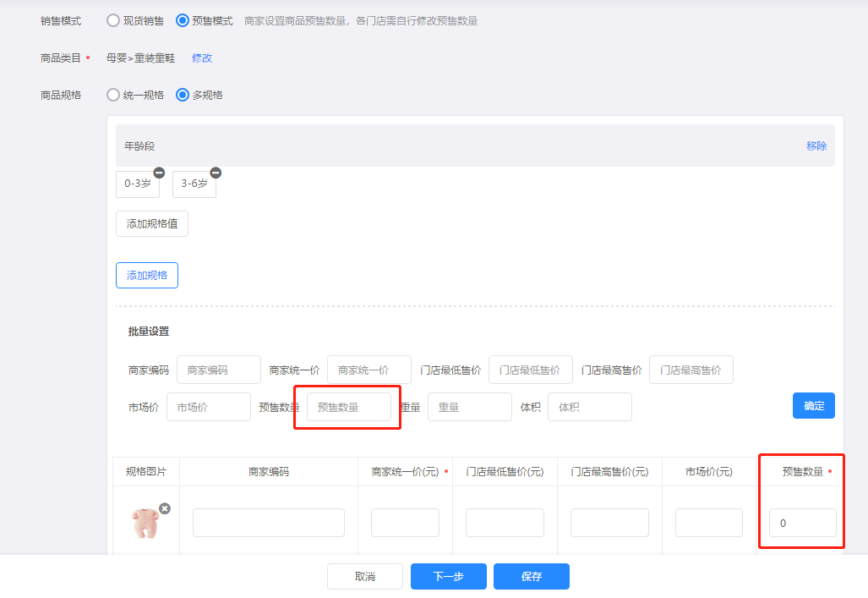Go to next step with 下一步

click(x=449, y=576)
